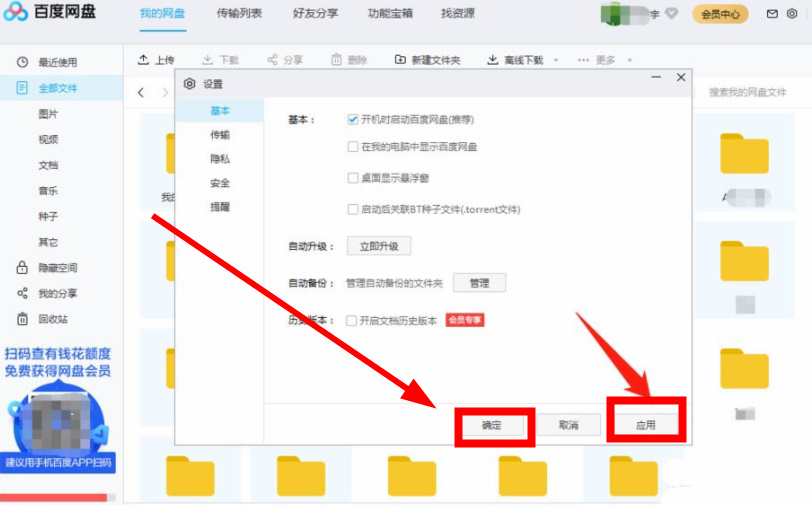Switch to 好友分享 top tab
This screenshot has height=505, width=812.
[x=315, y=13]
